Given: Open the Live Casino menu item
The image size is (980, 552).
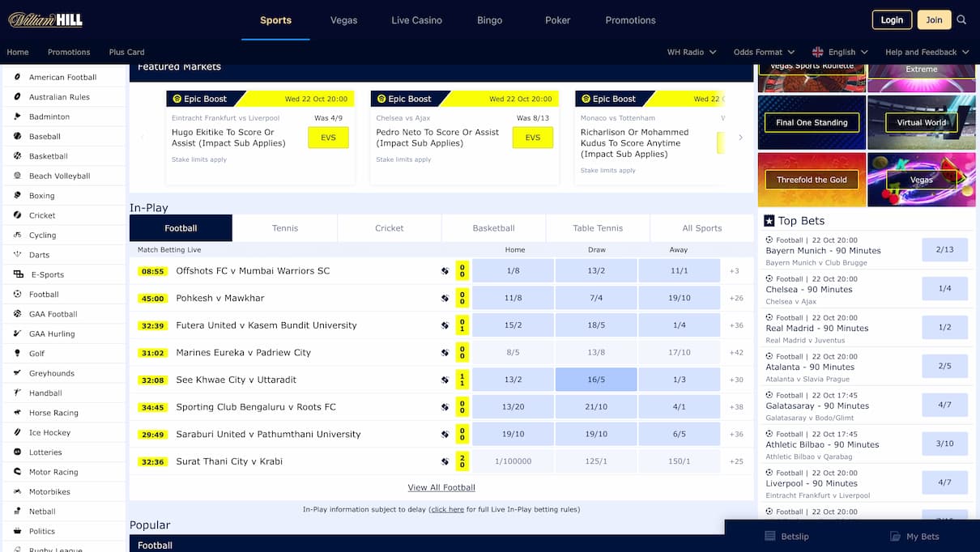Looking at the screenshot, I should click(416, 20).
